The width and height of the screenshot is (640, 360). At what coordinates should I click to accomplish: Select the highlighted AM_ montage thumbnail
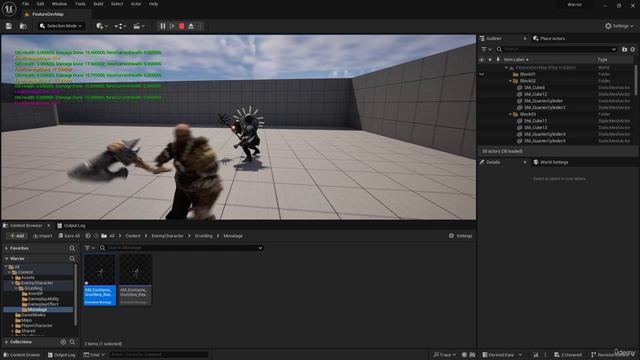click(x=100, y=280)
